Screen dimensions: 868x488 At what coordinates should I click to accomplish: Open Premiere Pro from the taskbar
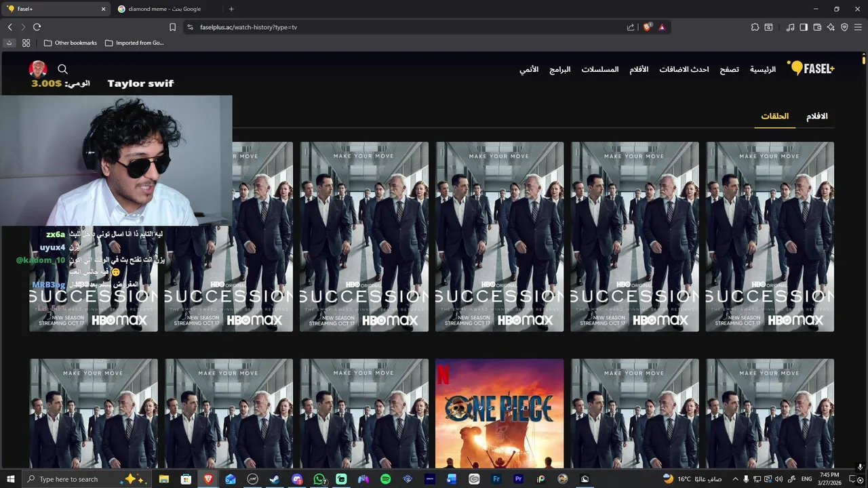tap(519, 479)
